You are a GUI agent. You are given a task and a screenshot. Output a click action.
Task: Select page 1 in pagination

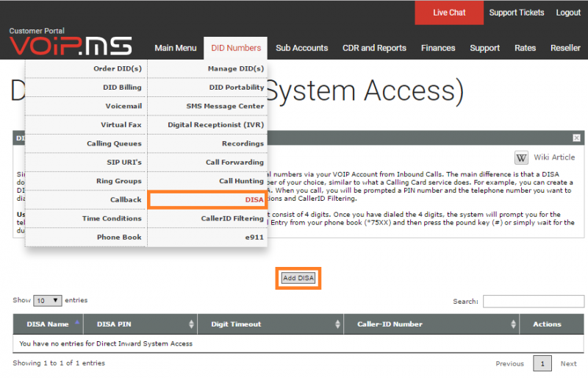542,364
